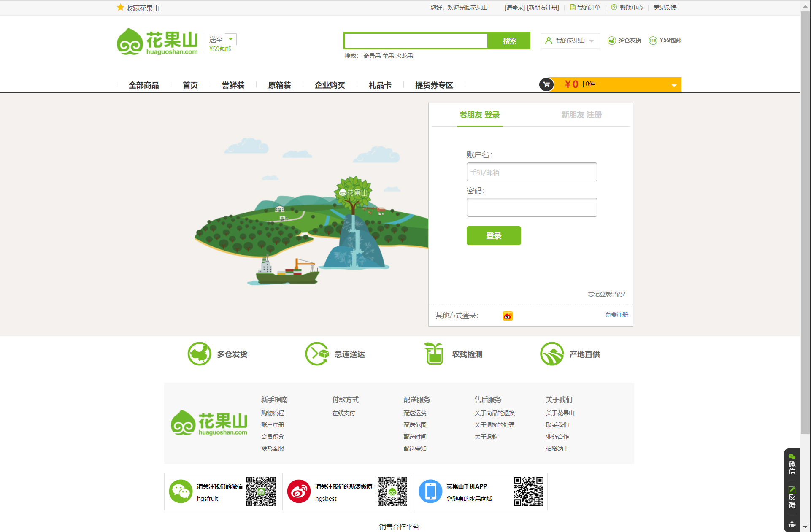This screenshot has width=811, height=532.
Task: Click the 产地直供 farm field icon
Action: click(x=552, y=354)
